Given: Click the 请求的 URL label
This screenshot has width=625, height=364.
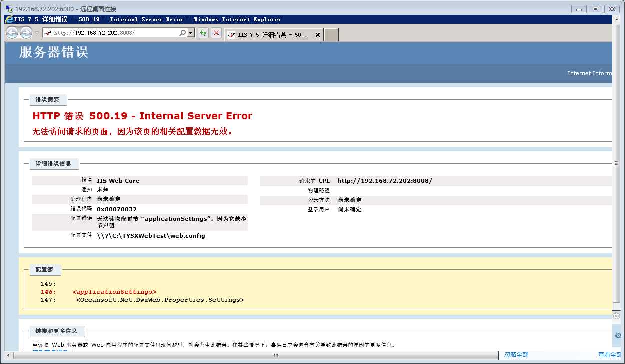Looking at the screenshot, I should point(314,181).
